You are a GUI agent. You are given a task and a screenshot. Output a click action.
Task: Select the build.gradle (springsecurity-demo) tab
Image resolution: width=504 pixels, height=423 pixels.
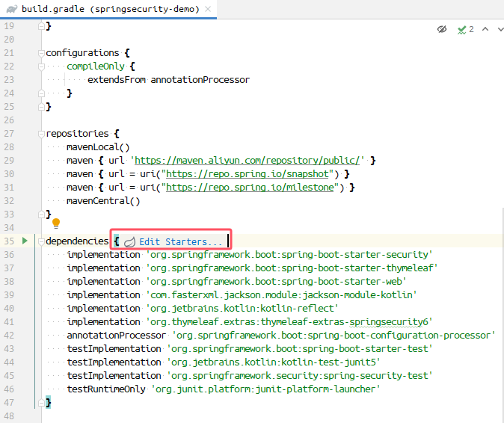pyautogui.click(x=108, y=9)
